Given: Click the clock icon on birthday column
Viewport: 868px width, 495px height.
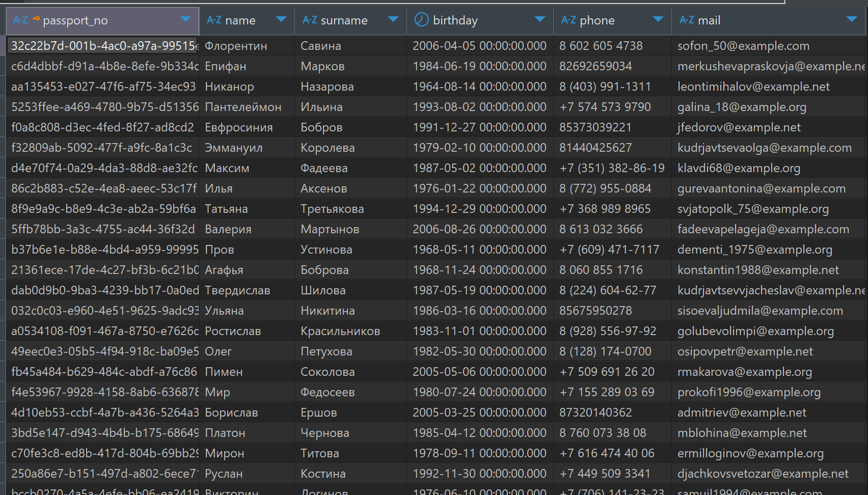Looking at the screenshot, I should (421, 19).
